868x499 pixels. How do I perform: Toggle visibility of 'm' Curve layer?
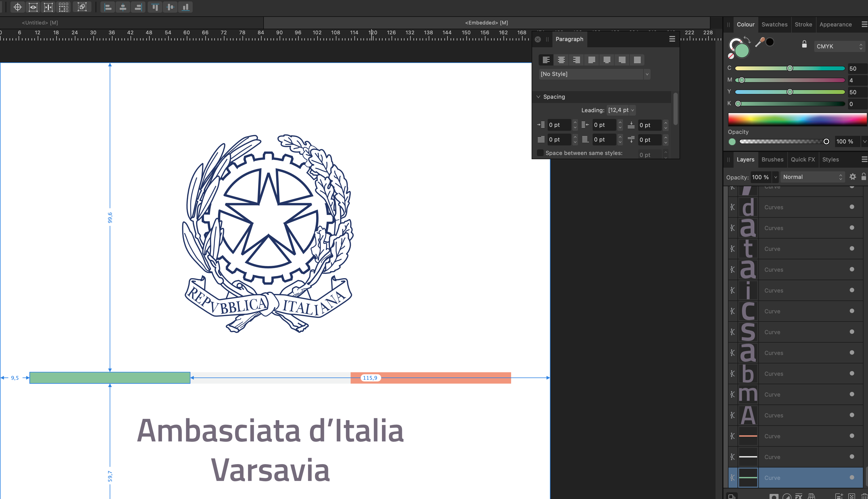852,394
